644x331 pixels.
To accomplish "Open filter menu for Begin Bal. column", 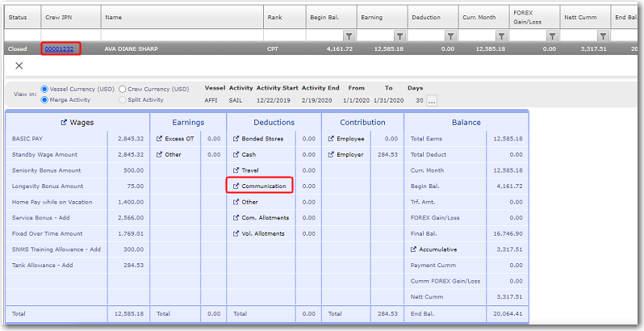I will pos(349,36).
